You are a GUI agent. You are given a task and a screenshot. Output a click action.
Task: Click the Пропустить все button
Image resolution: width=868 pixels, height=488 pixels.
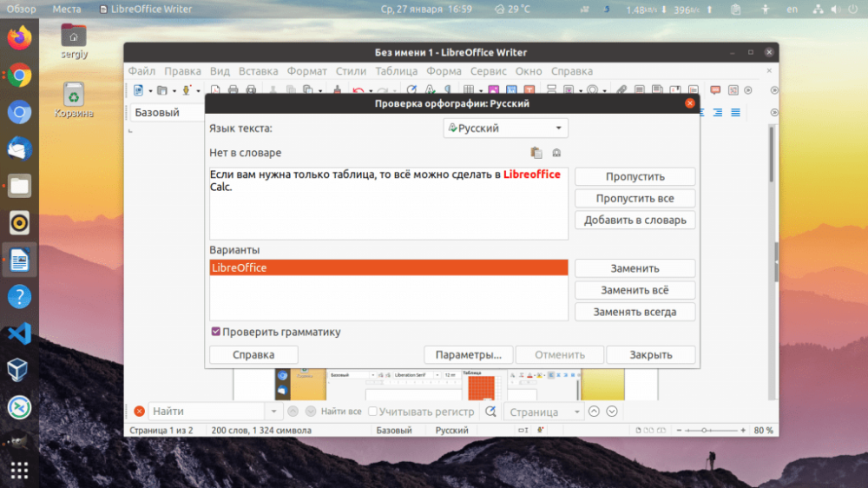tap(635, 199)
